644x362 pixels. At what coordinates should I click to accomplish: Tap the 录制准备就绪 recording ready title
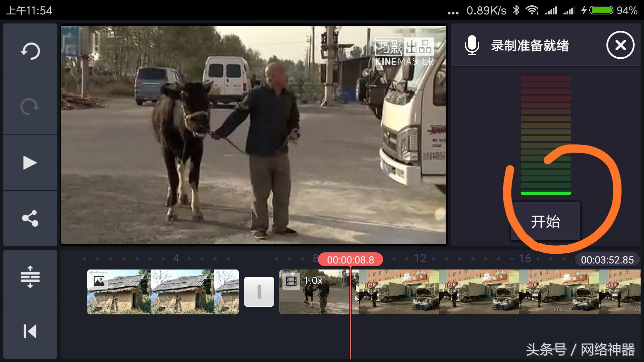(x=530, y=46)
